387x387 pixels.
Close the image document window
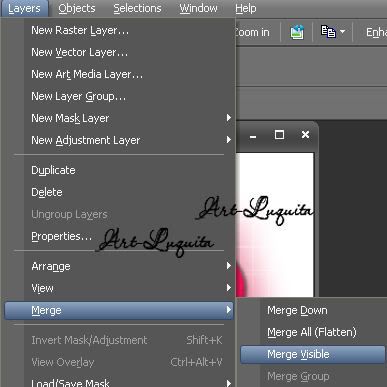pos(305,135)
